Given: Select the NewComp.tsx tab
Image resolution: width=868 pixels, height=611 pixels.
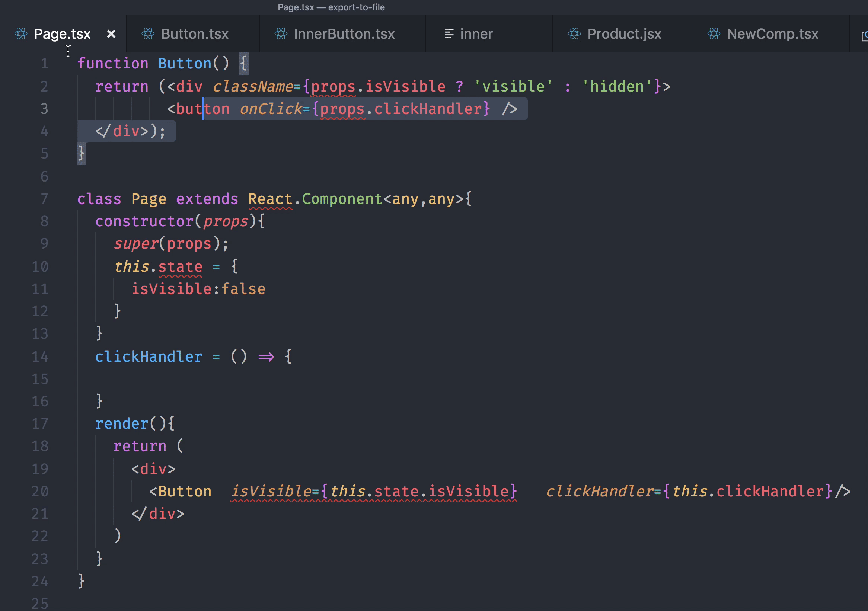Looking at the screenshot, I should pyautogui.click(x=772, y=34).
